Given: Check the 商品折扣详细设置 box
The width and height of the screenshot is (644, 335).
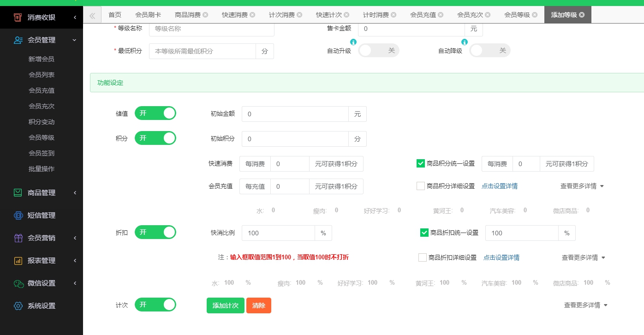Looking at the screenshot, I should [422, 257].
